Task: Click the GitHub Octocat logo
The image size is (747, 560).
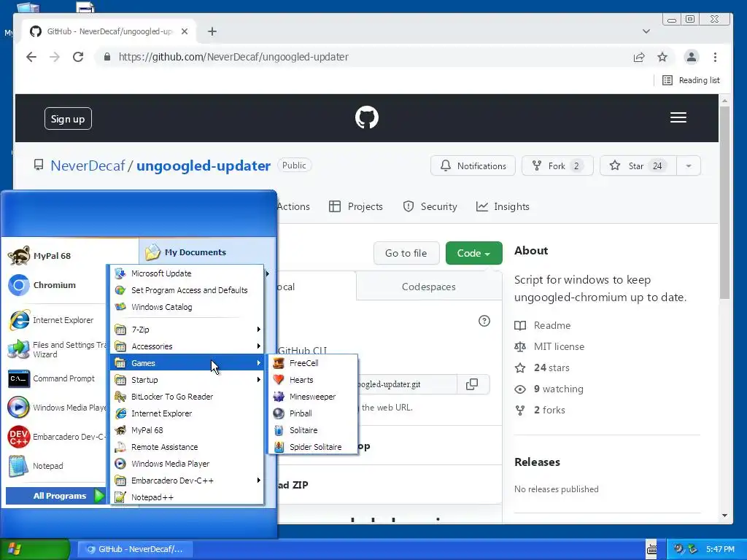Action: (x=367, y=117)
